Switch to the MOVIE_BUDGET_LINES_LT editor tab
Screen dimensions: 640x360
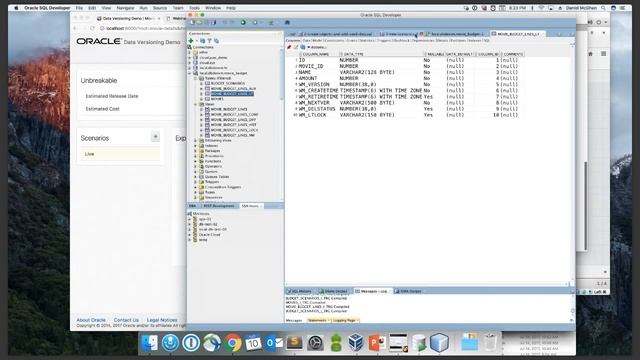click(518, 34)
